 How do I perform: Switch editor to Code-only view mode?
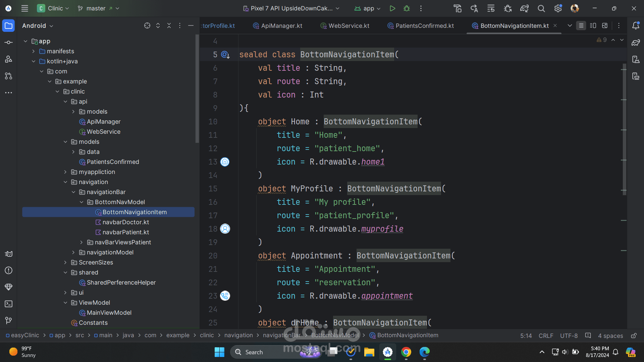[581, 26]
